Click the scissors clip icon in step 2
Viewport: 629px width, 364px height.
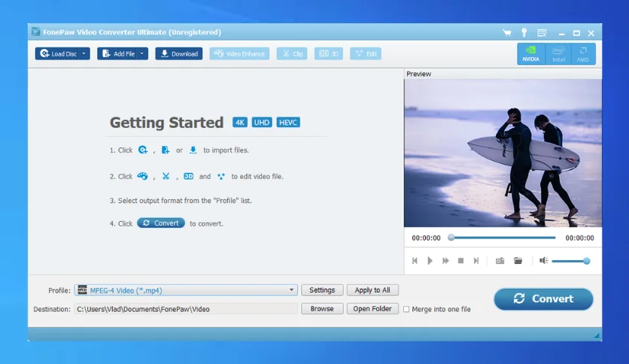pos(166,177)
